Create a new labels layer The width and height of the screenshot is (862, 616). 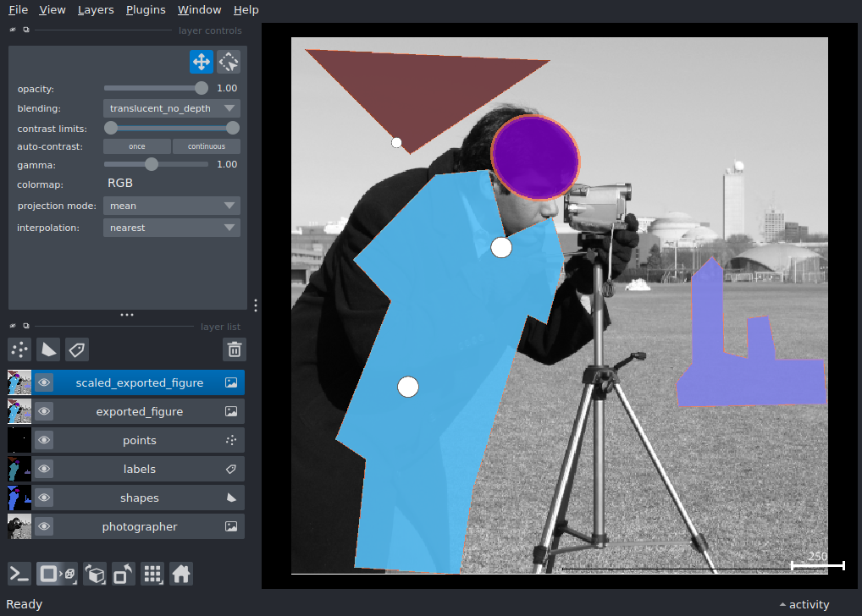77,349
